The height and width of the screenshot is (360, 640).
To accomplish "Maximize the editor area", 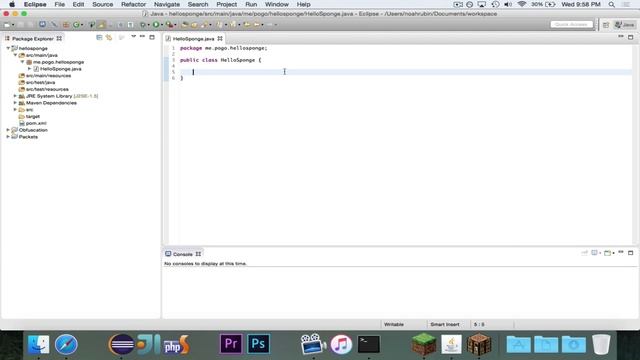I will pyautogui.click(x=630, y=37).
